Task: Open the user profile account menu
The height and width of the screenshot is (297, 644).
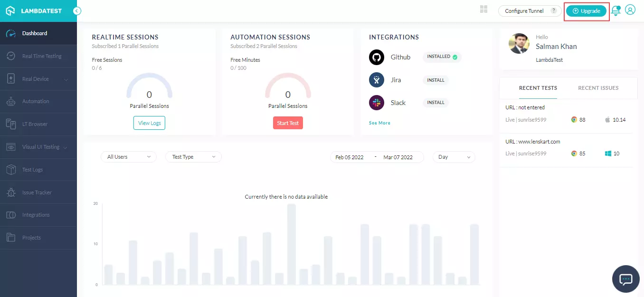Action: (630, 10)
